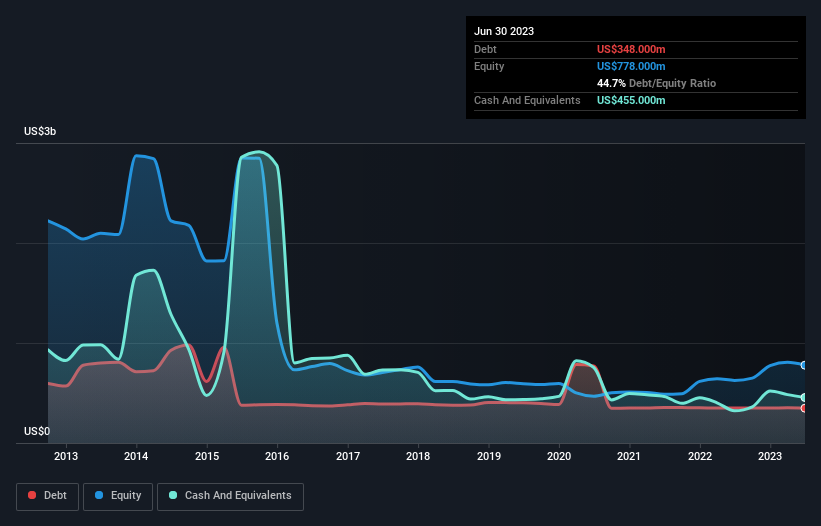The height and width of the screenshot is (526, 821).
Task: Click the 2017 x-axis label
Action: click(348, 456)
